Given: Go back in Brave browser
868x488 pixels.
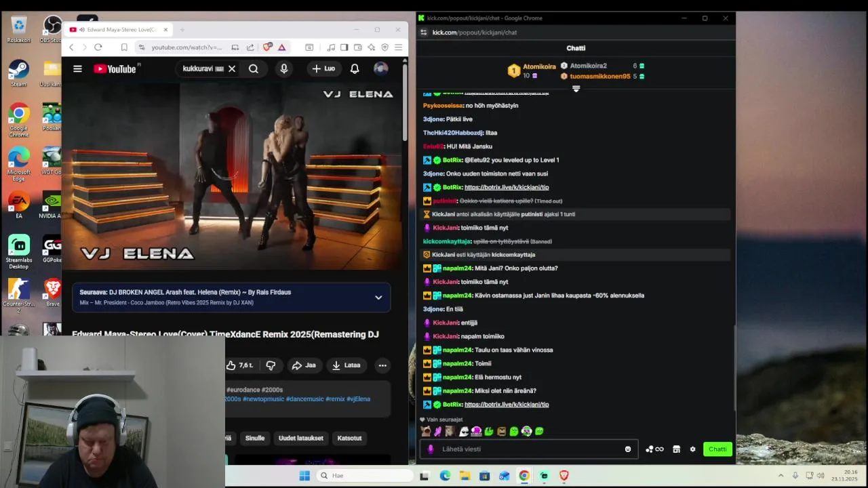Looking at the screenshot, I should coord(71,47).
